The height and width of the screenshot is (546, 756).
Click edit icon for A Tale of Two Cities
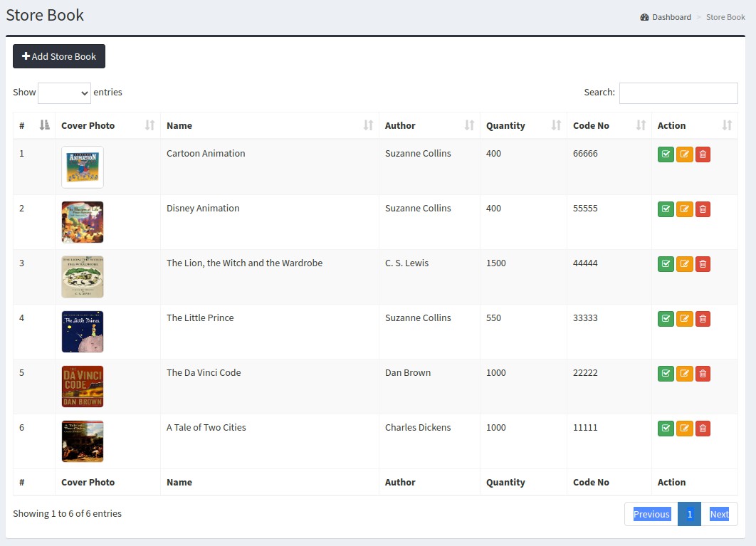pos(684,428)
